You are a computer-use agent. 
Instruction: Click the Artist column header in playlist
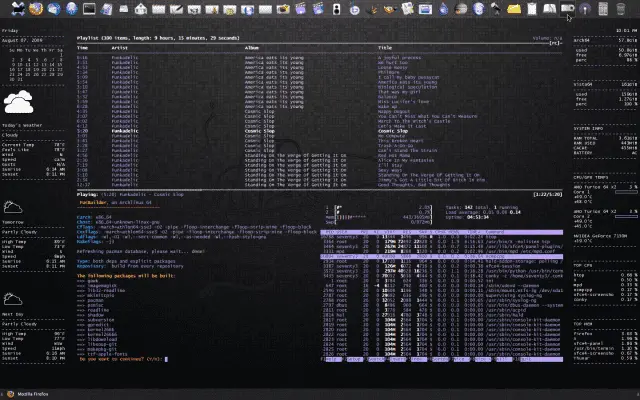point(120,48)
